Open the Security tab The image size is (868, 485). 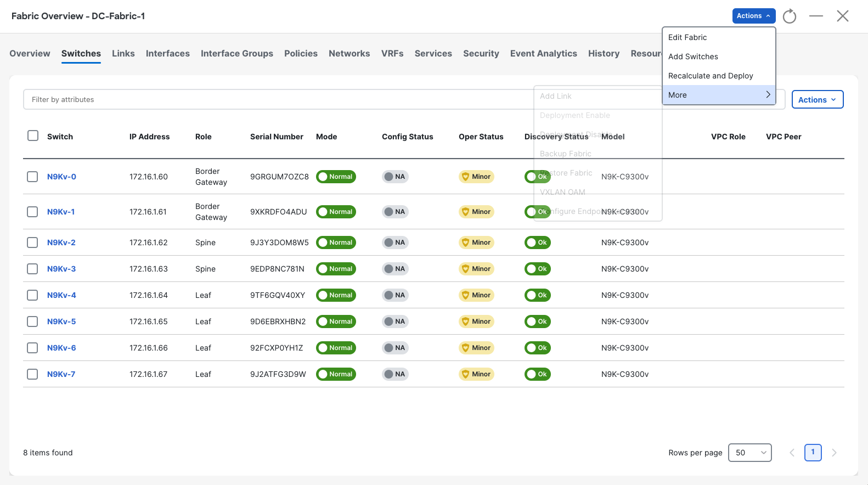click(481, 53)
